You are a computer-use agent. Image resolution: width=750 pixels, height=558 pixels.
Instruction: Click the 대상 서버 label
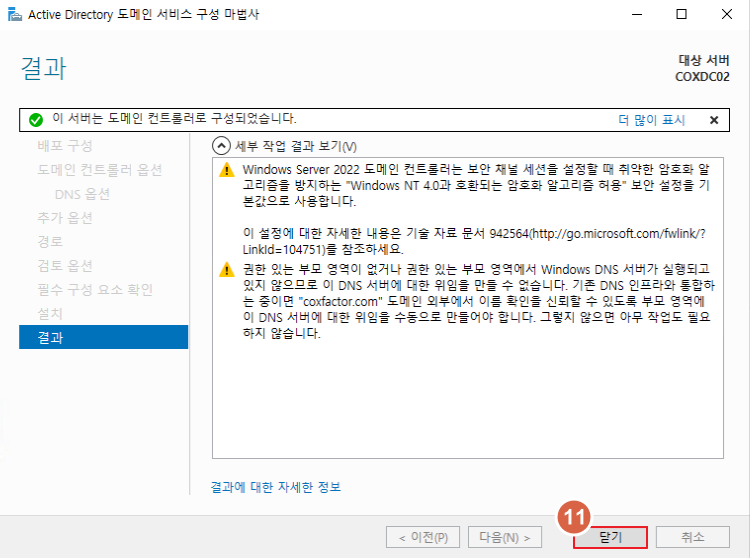click(704, 60)
